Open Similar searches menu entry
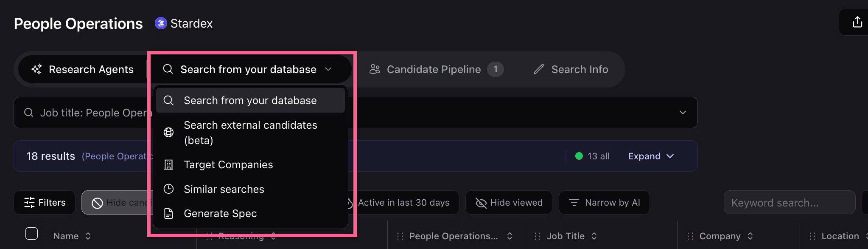 (x=250, y=189)
